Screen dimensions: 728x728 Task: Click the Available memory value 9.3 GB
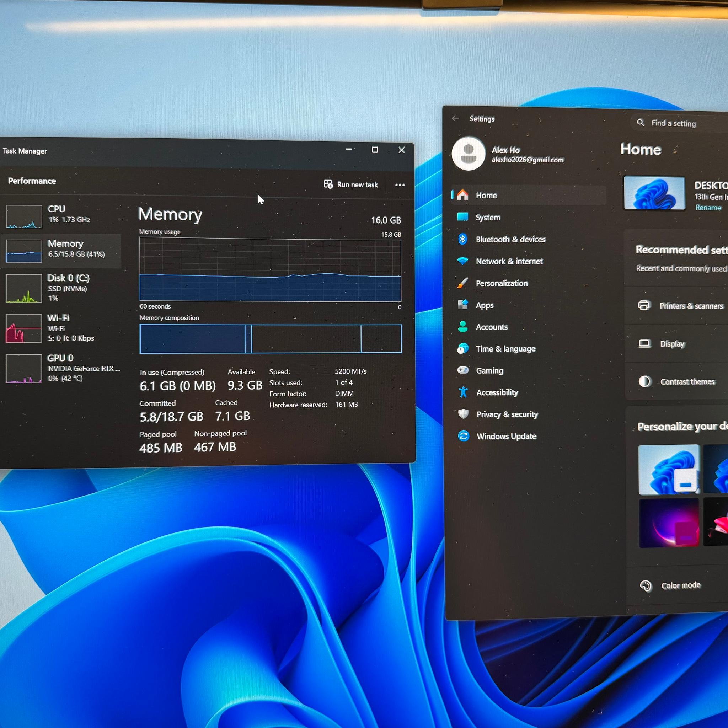(x=245, y=385)
